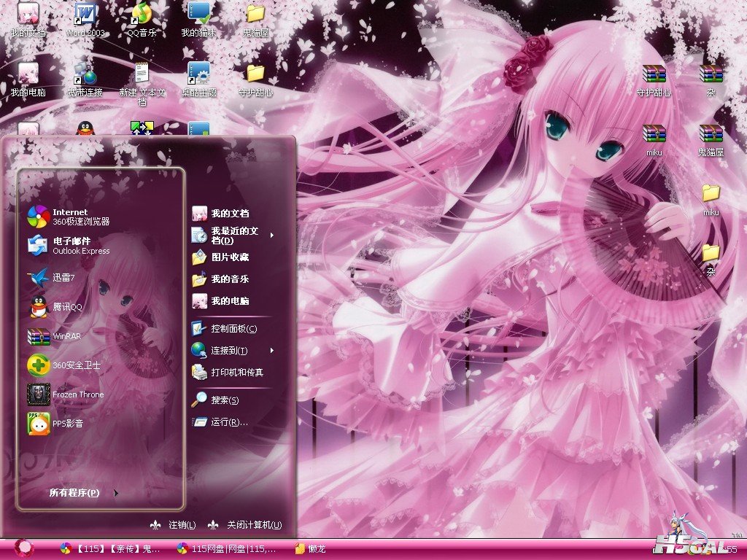
Task: Open miku archive on desktop
Action: click(x=654, y=139)
